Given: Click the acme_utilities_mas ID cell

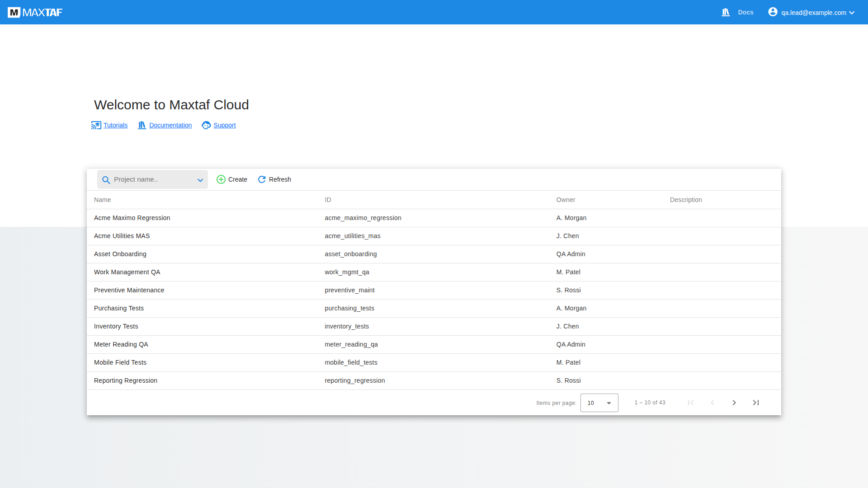Looking at the screenshot, I should [353, 236].
